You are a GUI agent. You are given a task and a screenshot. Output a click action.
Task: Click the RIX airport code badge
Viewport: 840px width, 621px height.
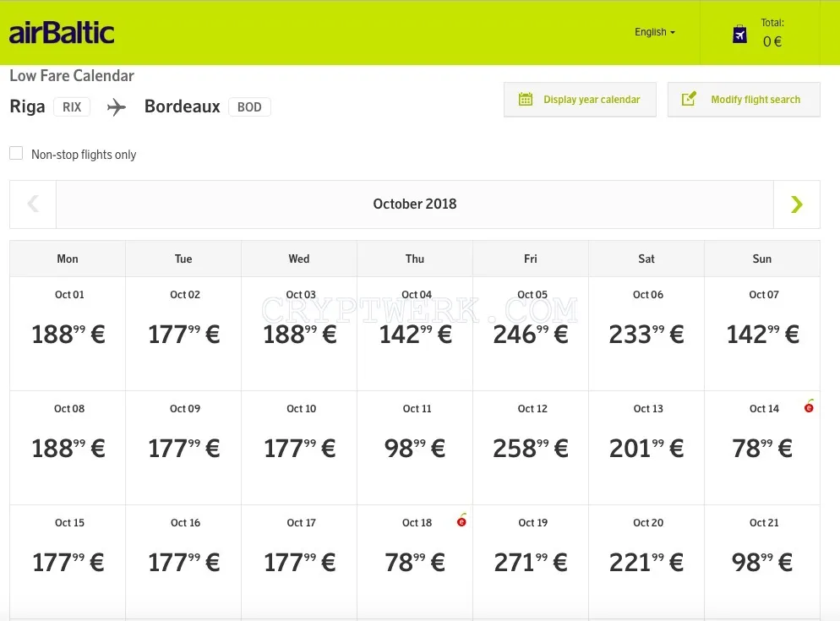click(x=72, y=107)
